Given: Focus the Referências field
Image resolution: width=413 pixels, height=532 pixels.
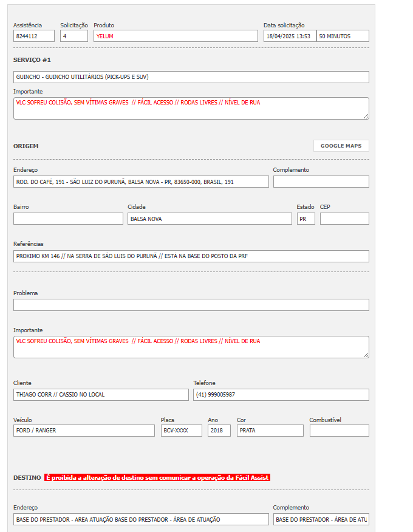Looking at the screenshot, I should pos(191,256).
